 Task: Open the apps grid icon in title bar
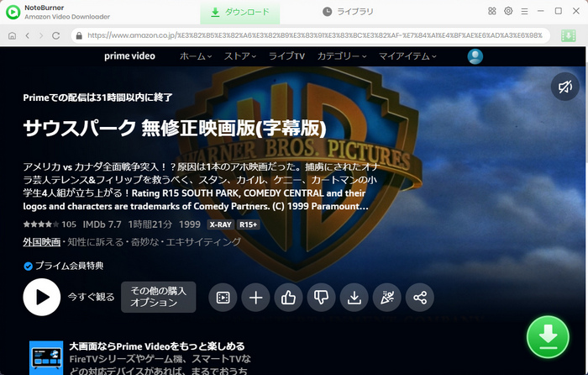(x=492, y=11)
